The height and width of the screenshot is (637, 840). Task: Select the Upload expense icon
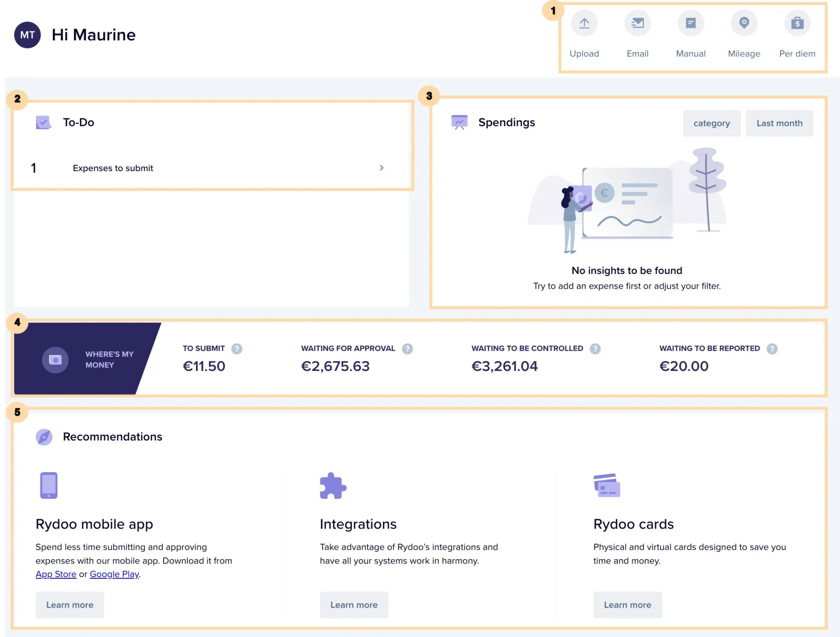tap(584, 23)
